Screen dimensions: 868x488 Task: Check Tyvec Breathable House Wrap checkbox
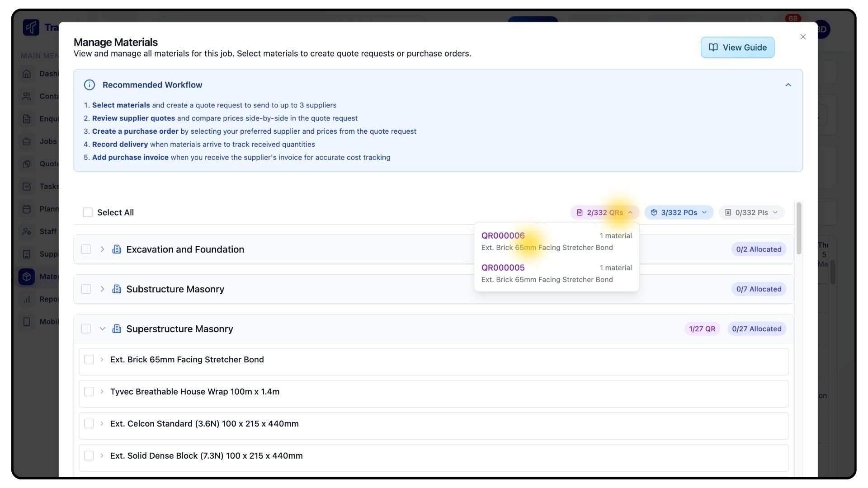click(89, 392)
